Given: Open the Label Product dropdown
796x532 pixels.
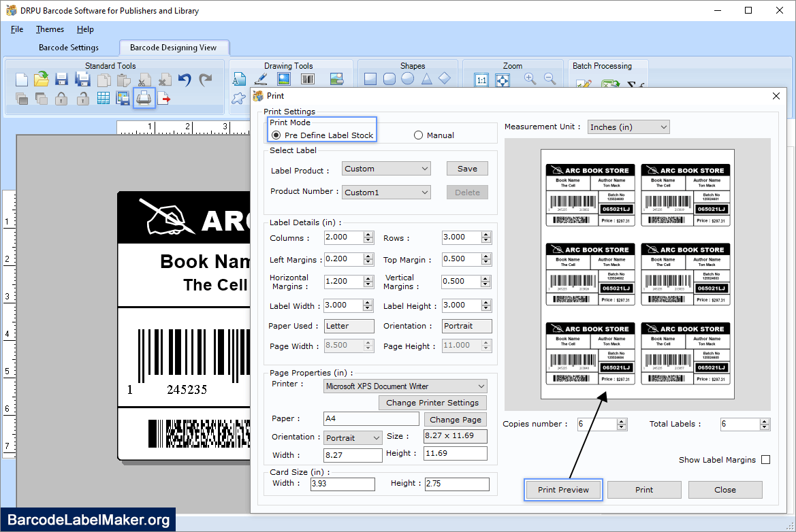Looking at the screenshot, I should point(386,169).
